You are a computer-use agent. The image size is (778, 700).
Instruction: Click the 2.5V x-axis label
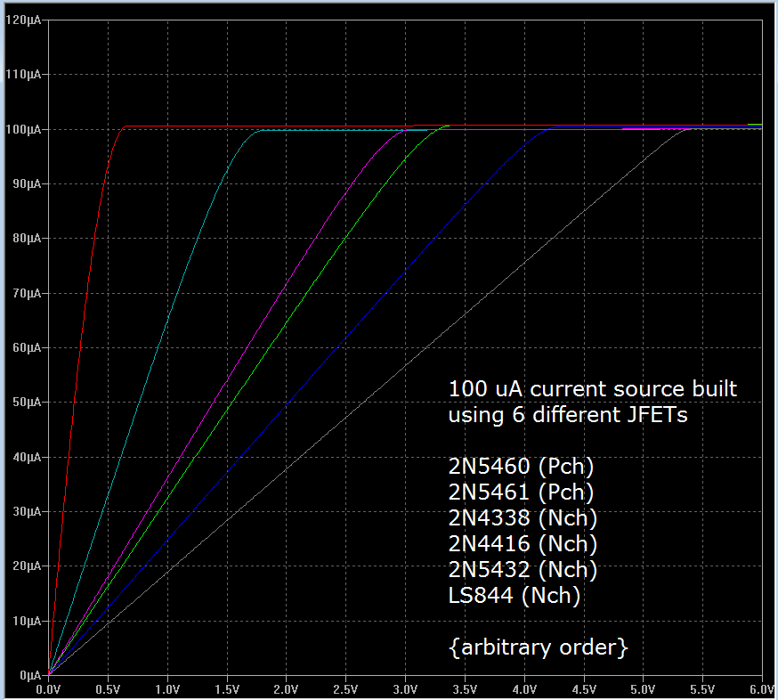(346, 689)
